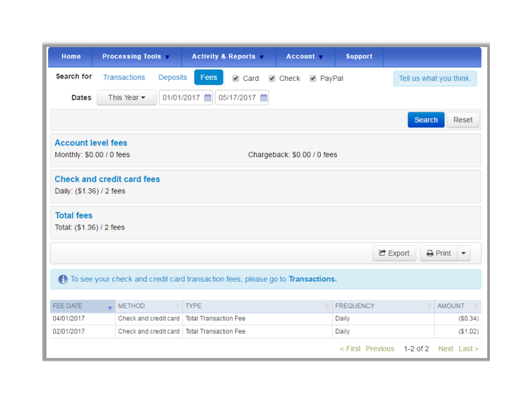Viewport: 532px width, 399px height.
Task: Open the This Year date range dropdown
Action: [x=126, y=98]
